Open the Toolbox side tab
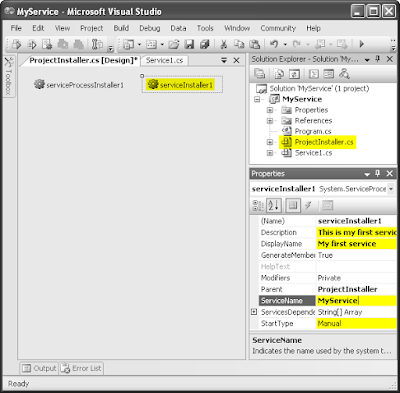 point(9,76)
